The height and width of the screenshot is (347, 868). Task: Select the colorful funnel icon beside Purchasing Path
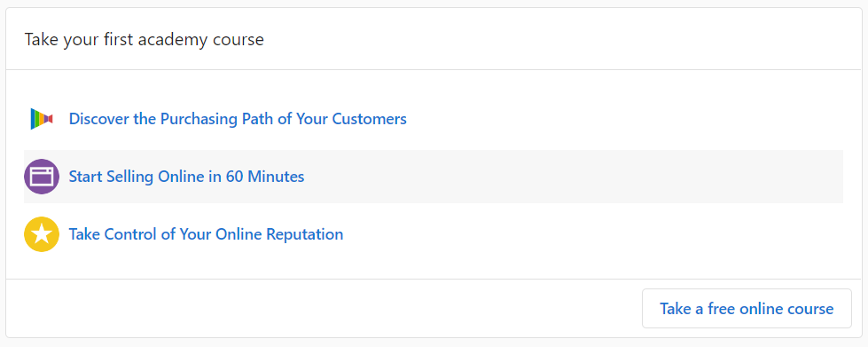(x=42, y=119)
